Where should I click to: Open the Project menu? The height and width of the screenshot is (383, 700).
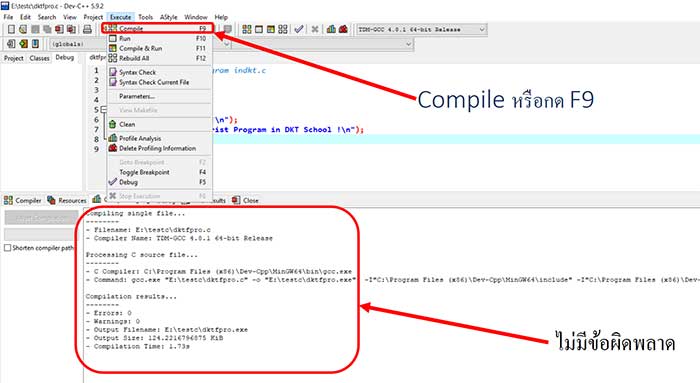point(93,17)
